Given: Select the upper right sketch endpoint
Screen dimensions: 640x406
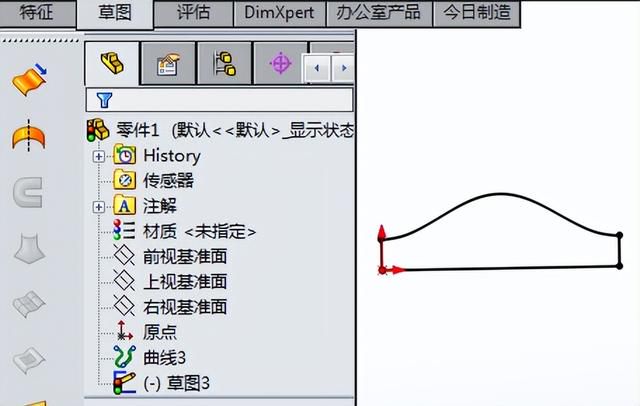Looking at the screenshot, I should (x=620, y=235).
